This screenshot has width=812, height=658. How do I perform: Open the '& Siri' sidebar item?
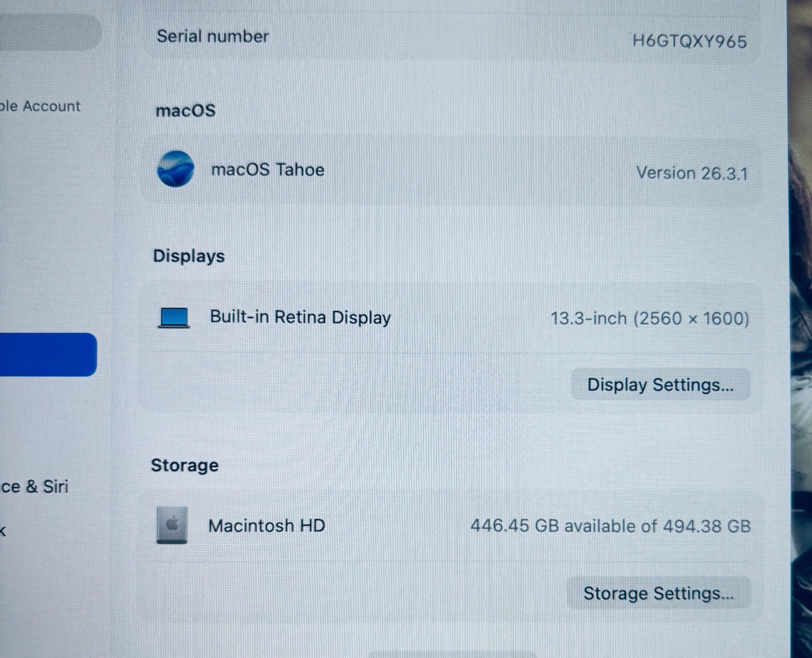(34, 487)
